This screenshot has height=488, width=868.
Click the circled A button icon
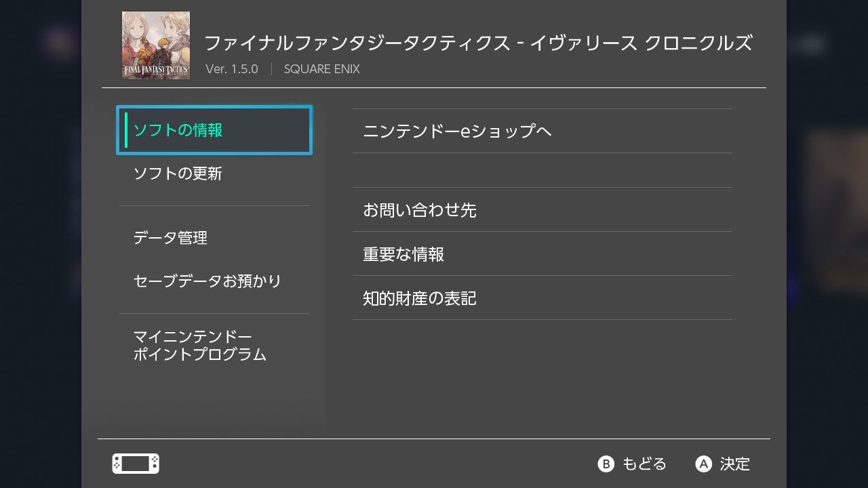704,464
